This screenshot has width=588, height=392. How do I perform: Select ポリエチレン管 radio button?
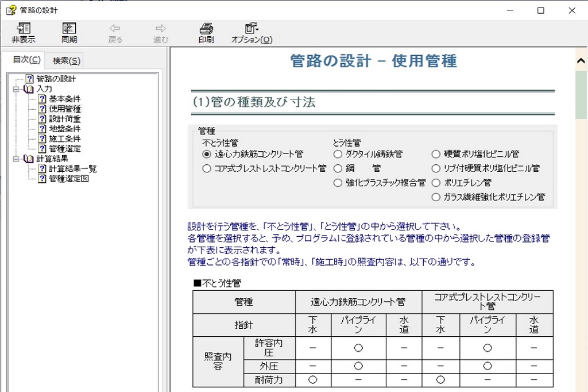[x=436, y=182]
